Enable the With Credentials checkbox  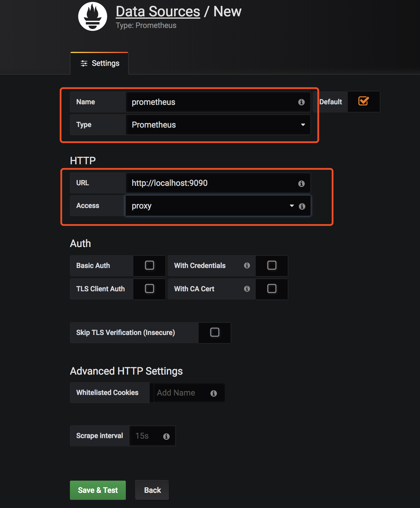pyautogui.click(x=272, y=265)
